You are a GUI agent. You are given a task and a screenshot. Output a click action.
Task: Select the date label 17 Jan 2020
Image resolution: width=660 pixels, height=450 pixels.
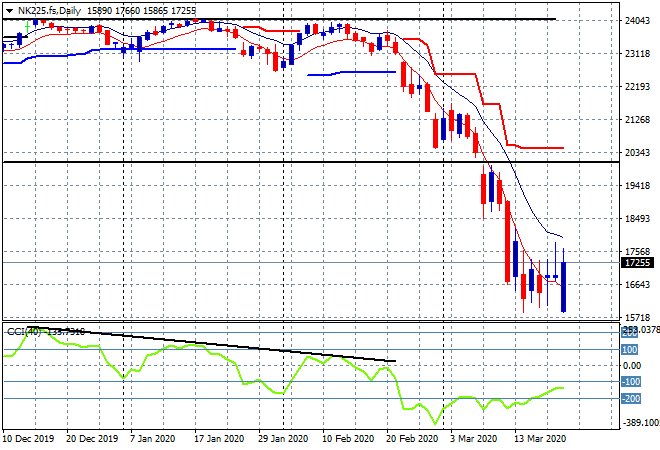click(219, 439)
